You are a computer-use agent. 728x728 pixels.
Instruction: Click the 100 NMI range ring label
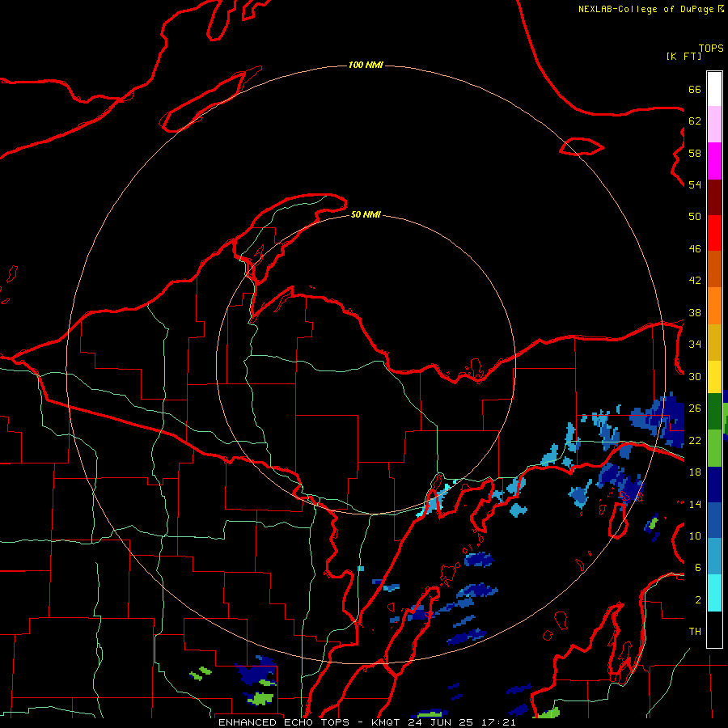[x=366, y=65]
